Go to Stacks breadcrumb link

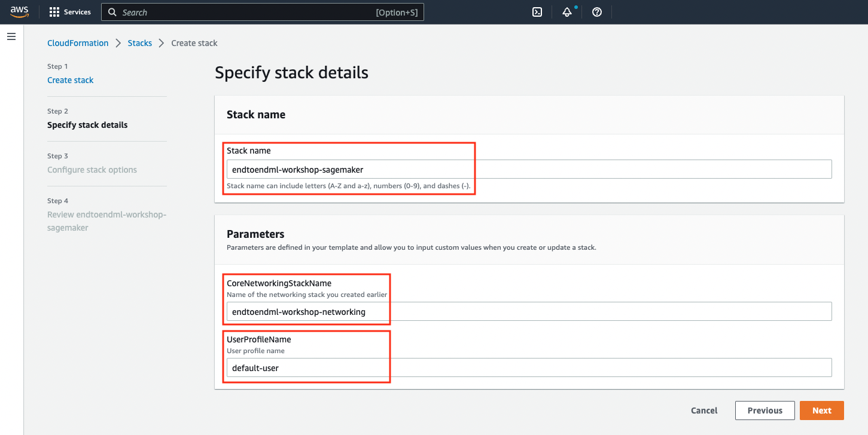click(x=140, y=43)
